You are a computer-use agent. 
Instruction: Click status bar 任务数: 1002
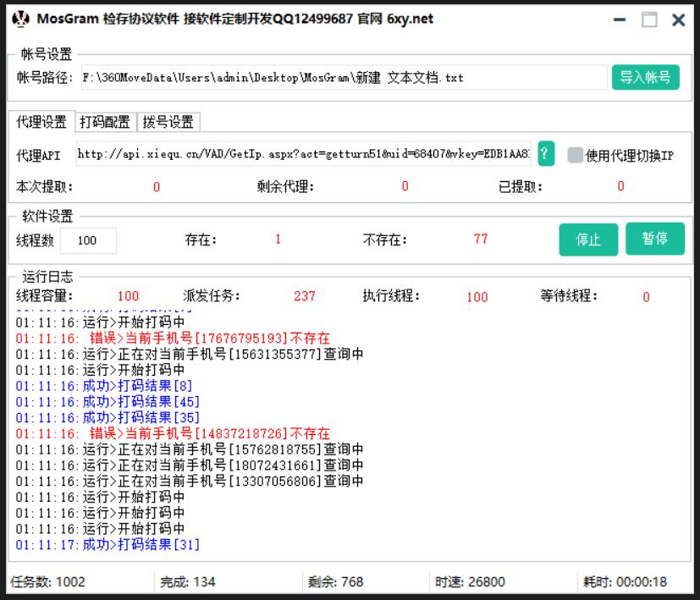click(47, 581)
